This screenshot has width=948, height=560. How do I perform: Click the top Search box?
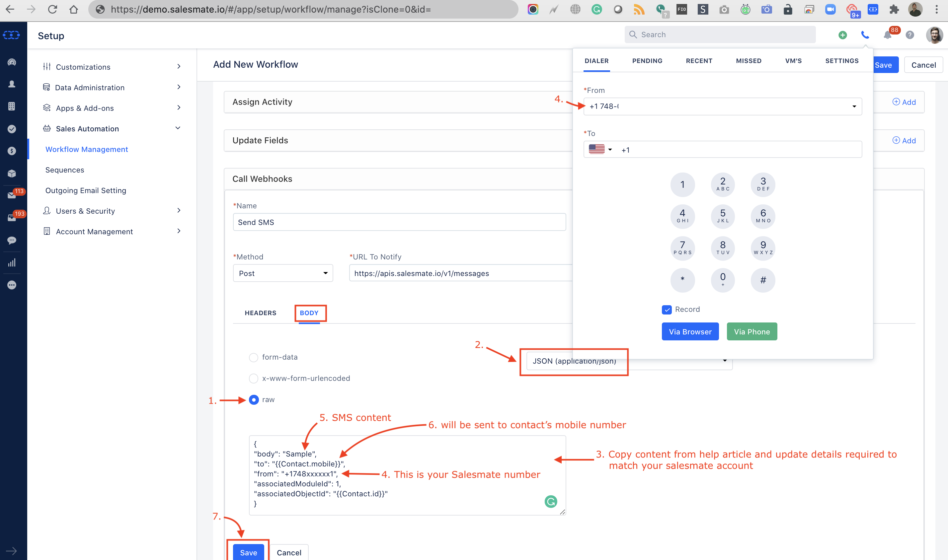(720, 35)
